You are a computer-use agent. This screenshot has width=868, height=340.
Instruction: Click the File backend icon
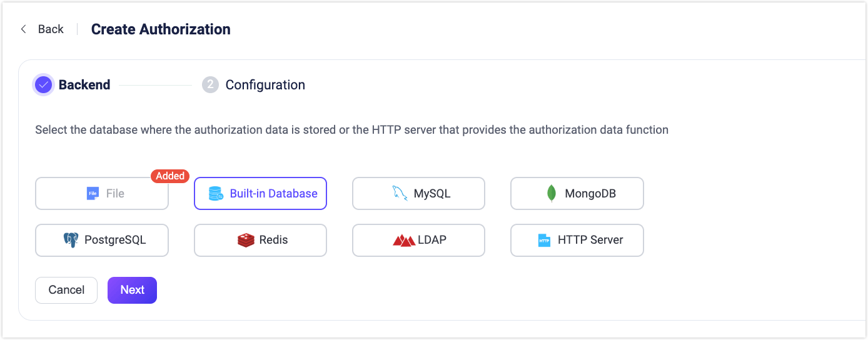[x=93, y=194]
